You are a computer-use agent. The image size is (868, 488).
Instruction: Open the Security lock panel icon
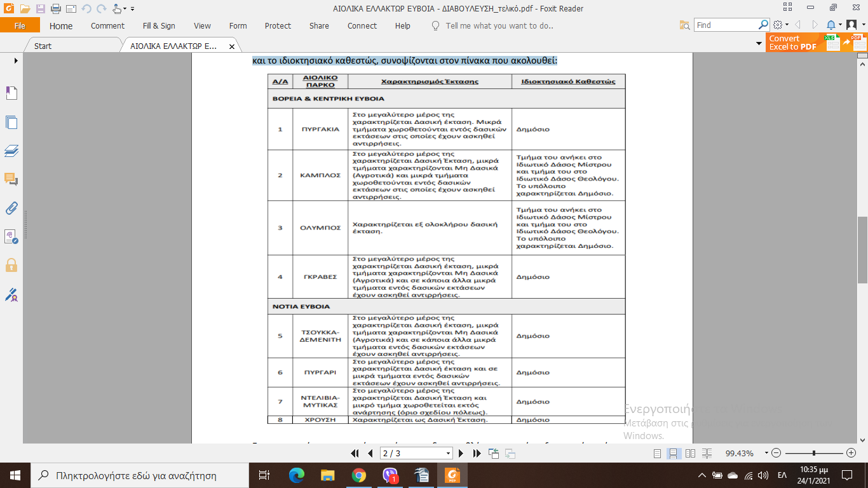11,264
